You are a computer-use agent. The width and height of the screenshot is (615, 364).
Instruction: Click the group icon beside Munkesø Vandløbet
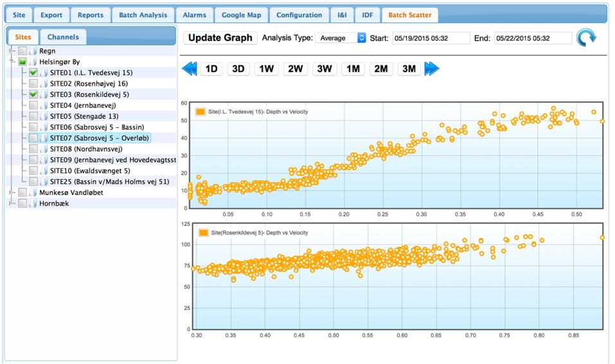[x=33, y=193]
